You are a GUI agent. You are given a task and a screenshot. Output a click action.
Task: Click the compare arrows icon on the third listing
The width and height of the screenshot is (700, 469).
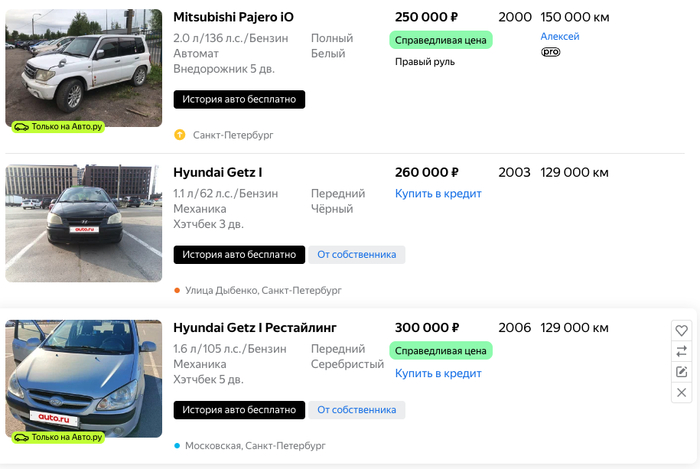tap(682, 351)
